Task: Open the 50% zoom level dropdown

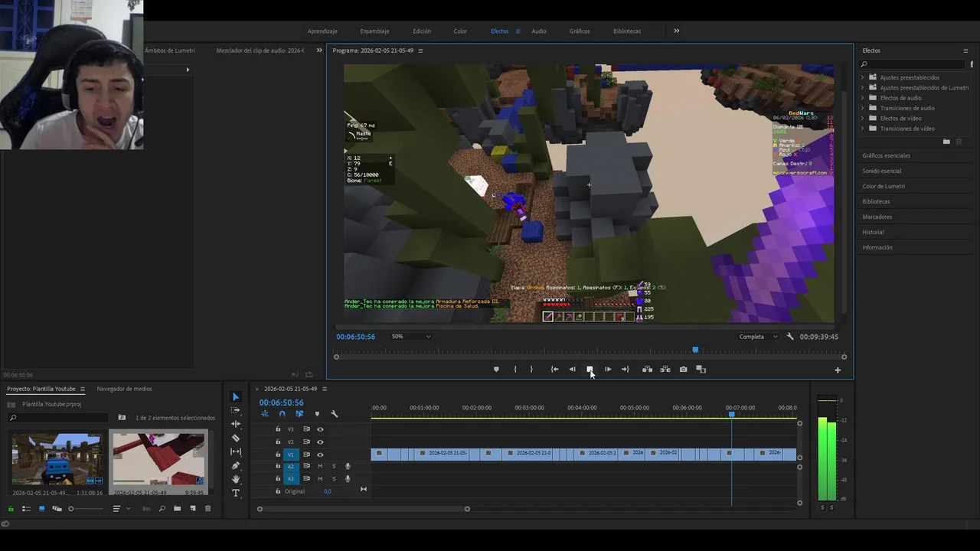Action: [410, 337]
